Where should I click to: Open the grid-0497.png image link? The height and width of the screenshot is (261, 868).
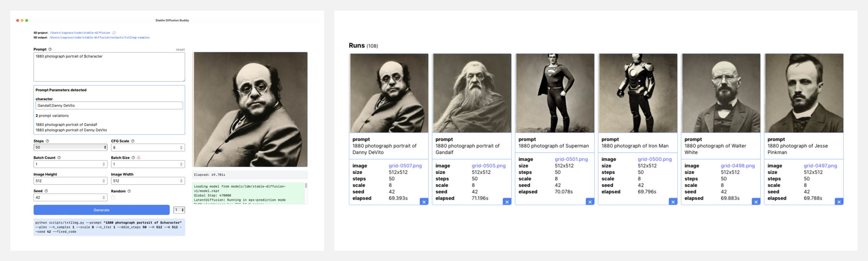pyautogui.click(x=820, y=166)
